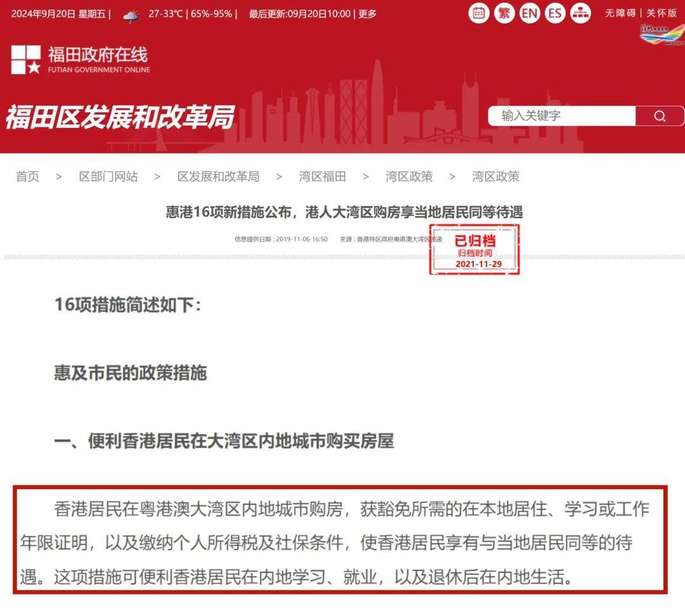
Task: Click the search magnifier button
Action: click(660, 116)
